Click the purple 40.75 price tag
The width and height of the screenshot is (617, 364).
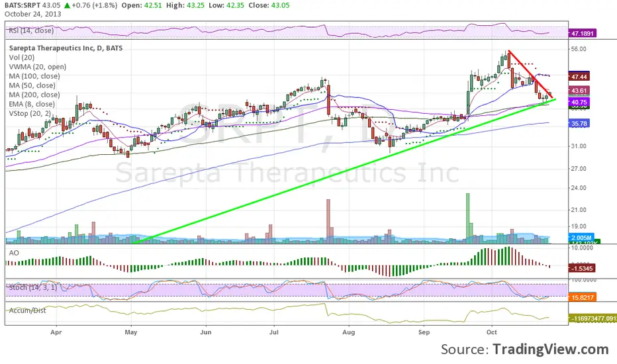(x=579, y=102)
